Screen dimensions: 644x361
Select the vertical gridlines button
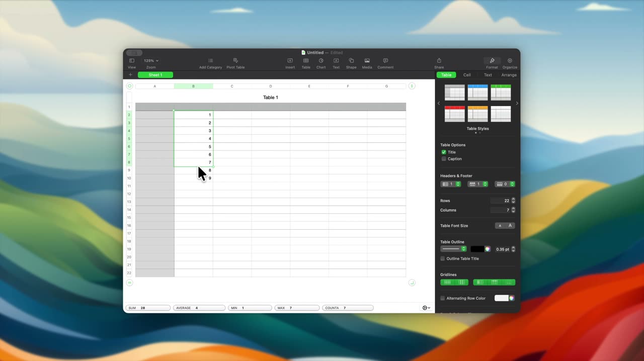tap(461, 283)
